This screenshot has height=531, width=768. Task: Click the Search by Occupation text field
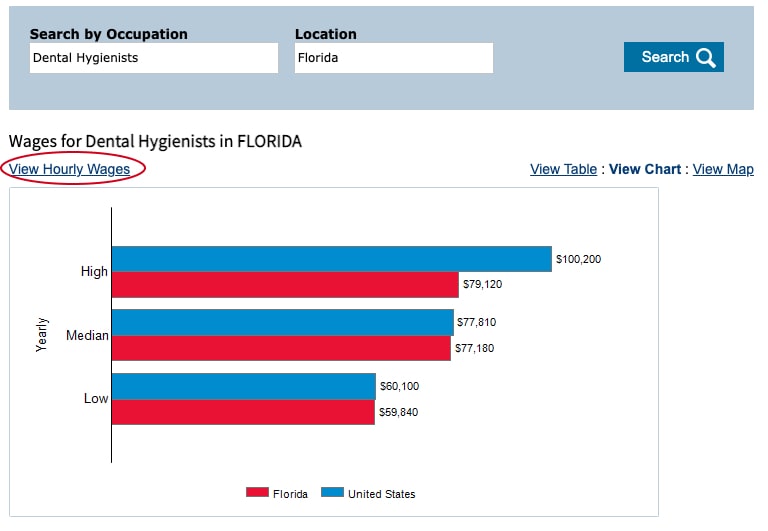[153, 58]
